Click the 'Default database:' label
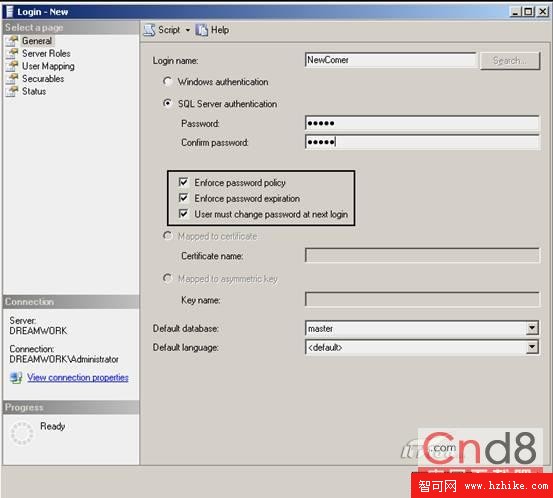 pyautogui.click(x=186, y=328)
